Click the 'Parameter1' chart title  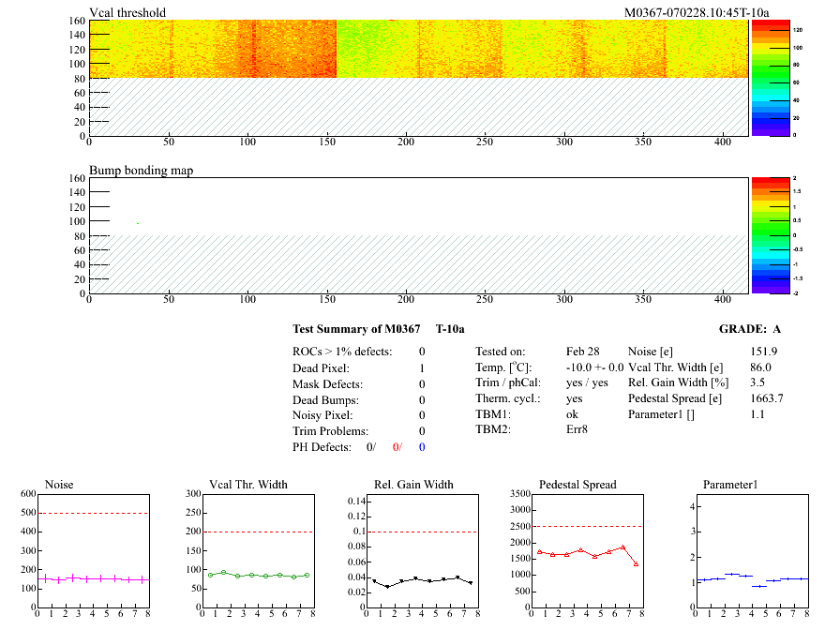pos(730,485)
